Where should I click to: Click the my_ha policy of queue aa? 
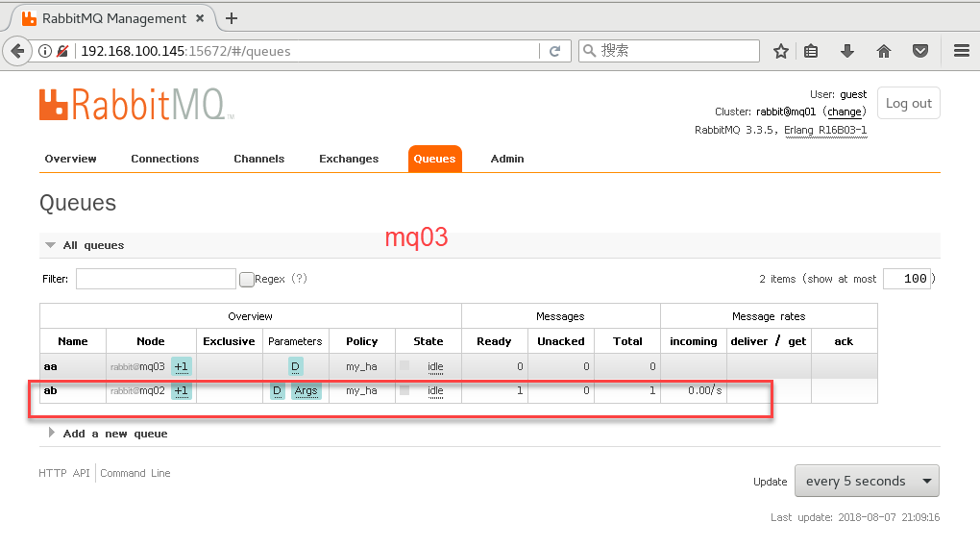pyautogui.click(x=362, y=367)
